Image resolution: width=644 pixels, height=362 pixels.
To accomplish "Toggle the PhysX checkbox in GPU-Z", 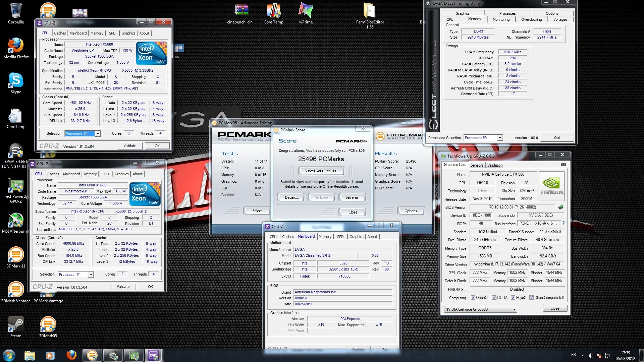I will 513,298.
